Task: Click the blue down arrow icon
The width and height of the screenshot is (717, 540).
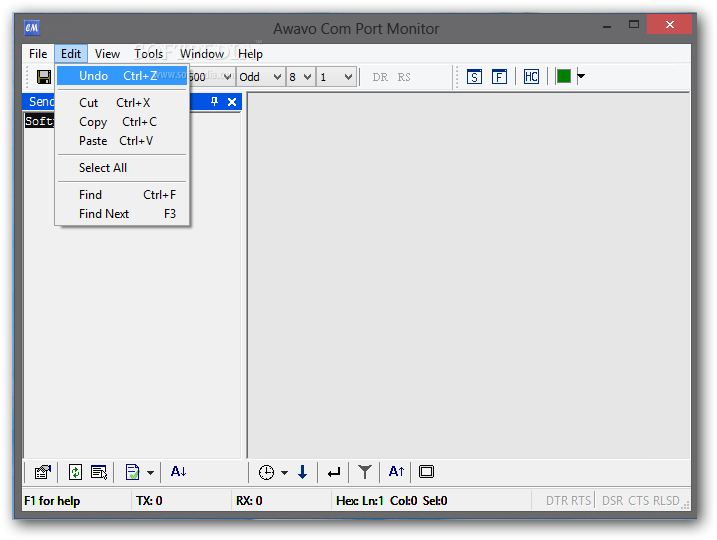Action: coord(302,472)
